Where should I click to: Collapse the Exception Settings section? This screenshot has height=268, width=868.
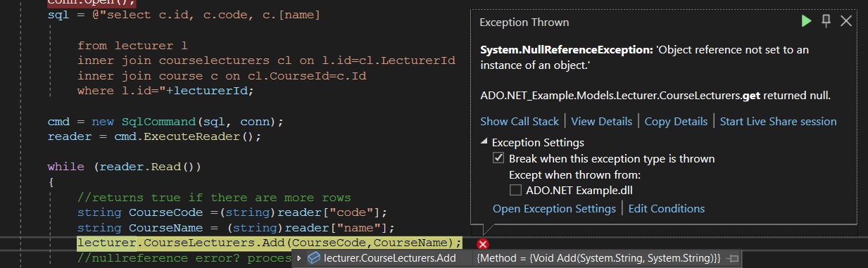[484, 142]
